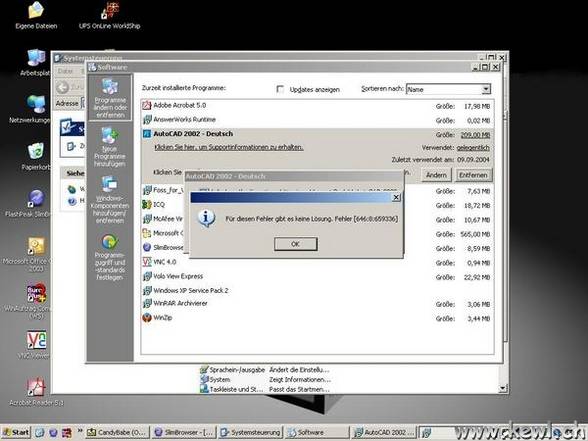Viewport: 588px width, 441px height.
Task: Switch to Systemsteuerung taskbar item
Action: click(250, 432)
